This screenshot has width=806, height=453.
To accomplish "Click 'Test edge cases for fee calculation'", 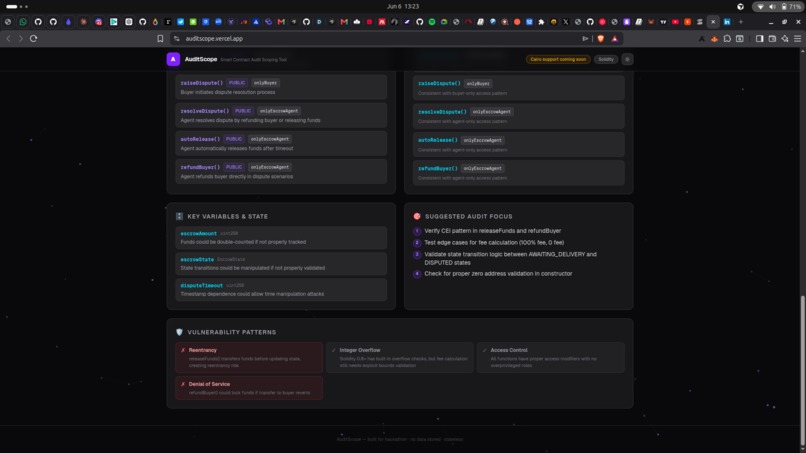I will 494,243.
